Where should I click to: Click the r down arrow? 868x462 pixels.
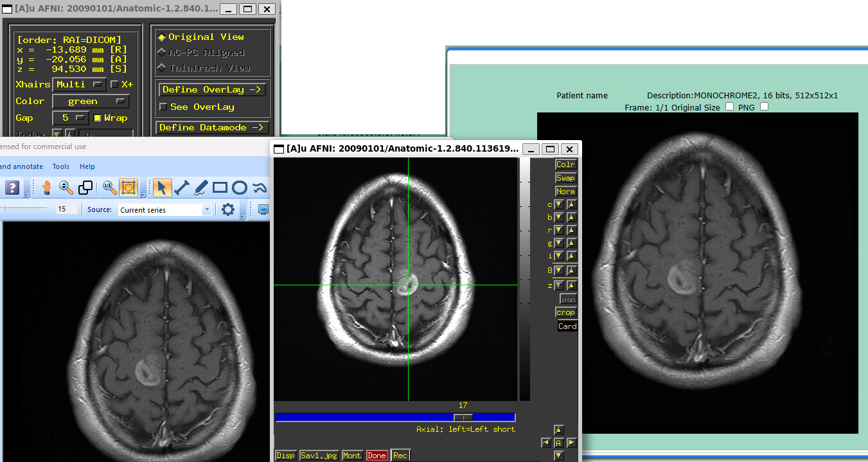click(559, 230)
